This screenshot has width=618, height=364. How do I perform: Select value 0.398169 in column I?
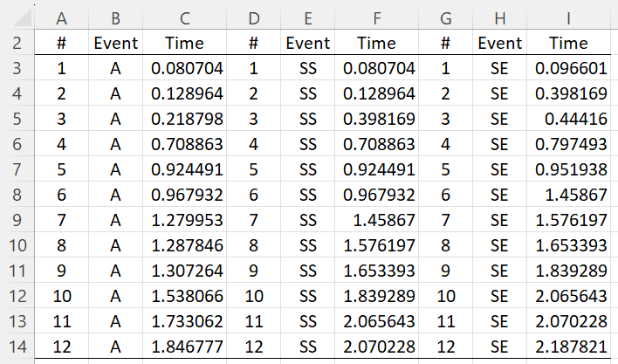(569, 93)
